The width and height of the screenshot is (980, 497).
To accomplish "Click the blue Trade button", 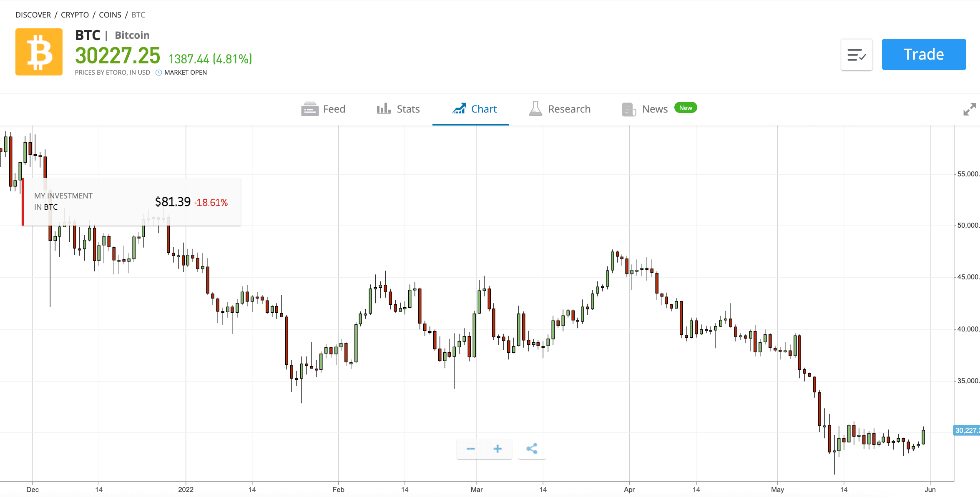I will [x=924, y=55].
